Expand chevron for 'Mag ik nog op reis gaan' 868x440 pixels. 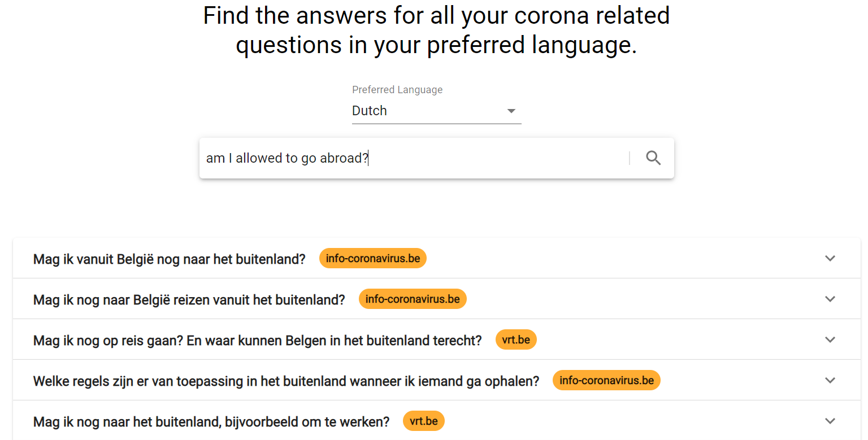(x=830, y=340)
